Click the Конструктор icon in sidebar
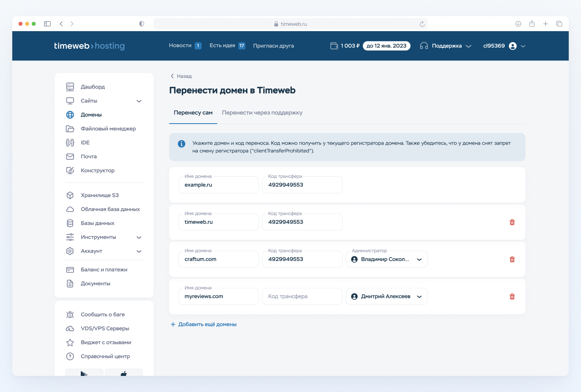 70,170
